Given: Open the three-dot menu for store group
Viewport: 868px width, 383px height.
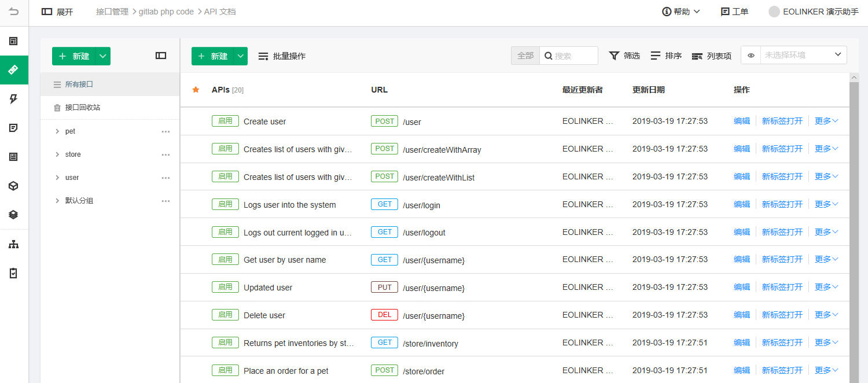Looking at the screenshot, I should coord(165,154).
